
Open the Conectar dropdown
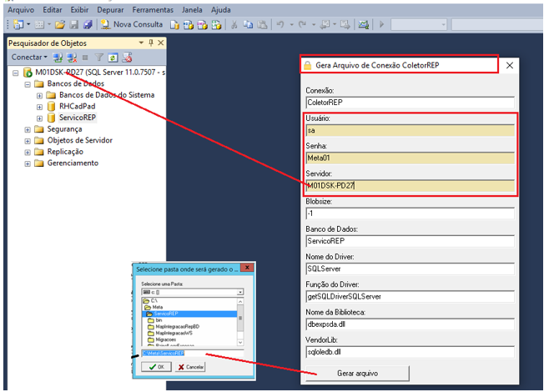point(30,58)
